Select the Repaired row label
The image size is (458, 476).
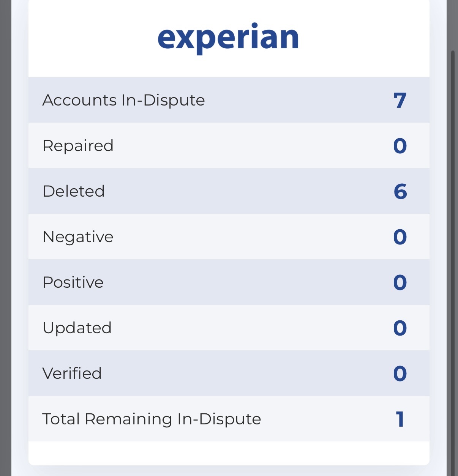click(x=78, y=146)
